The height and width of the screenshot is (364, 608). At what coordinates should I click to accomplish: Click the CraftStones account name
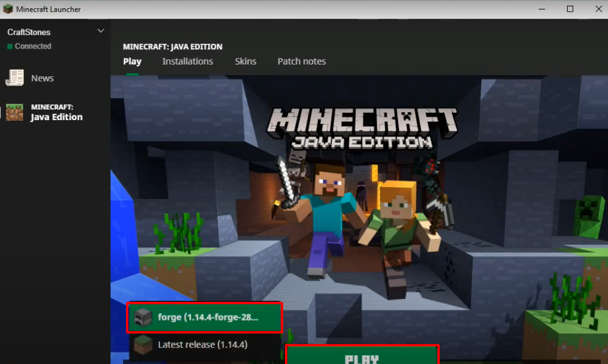(x=29, y=32)
